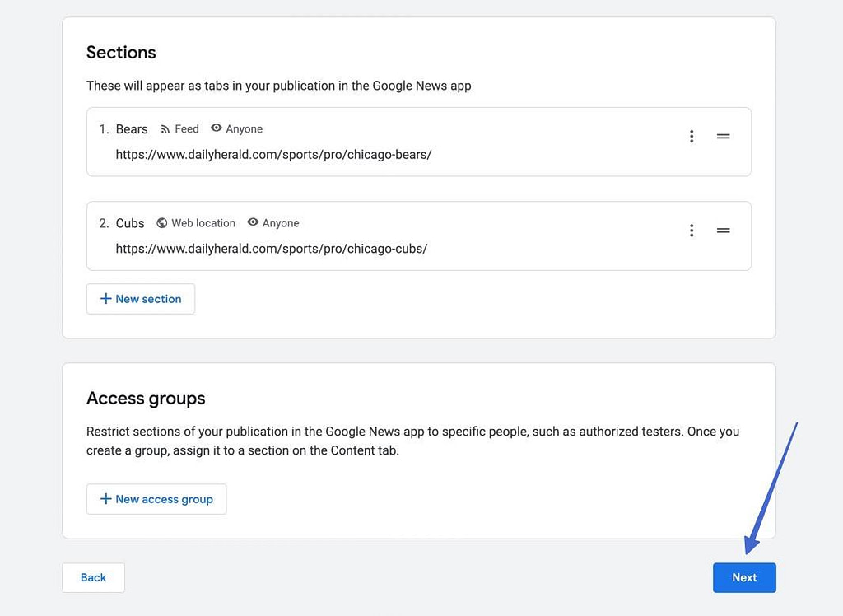Add a New access group
Image resolution: width=843 pixels, height=616 pixels.
coord(156,499)
